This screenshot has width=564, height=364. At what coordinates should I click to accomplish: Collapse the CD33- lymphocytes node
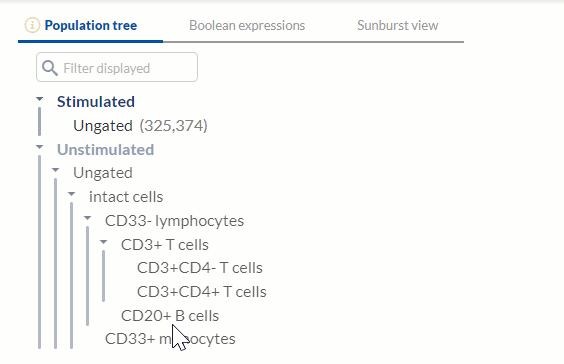pos(87,218)
